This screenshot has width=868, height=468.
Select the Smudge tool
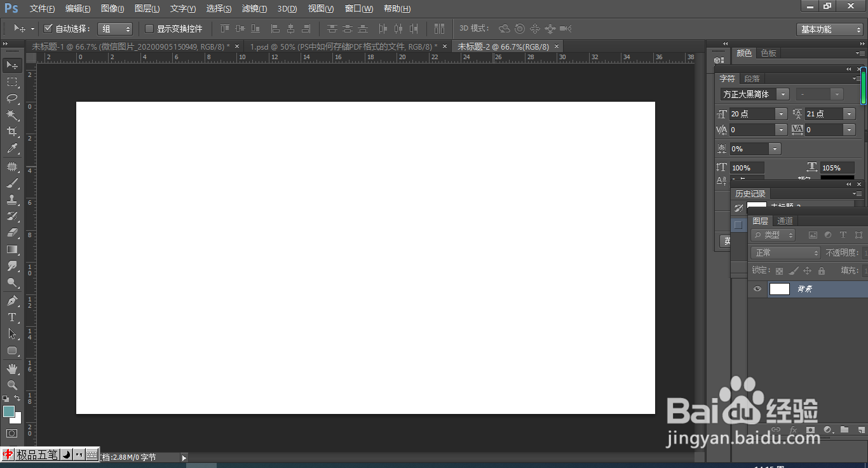pyautogui.click(x=12, y=266)
